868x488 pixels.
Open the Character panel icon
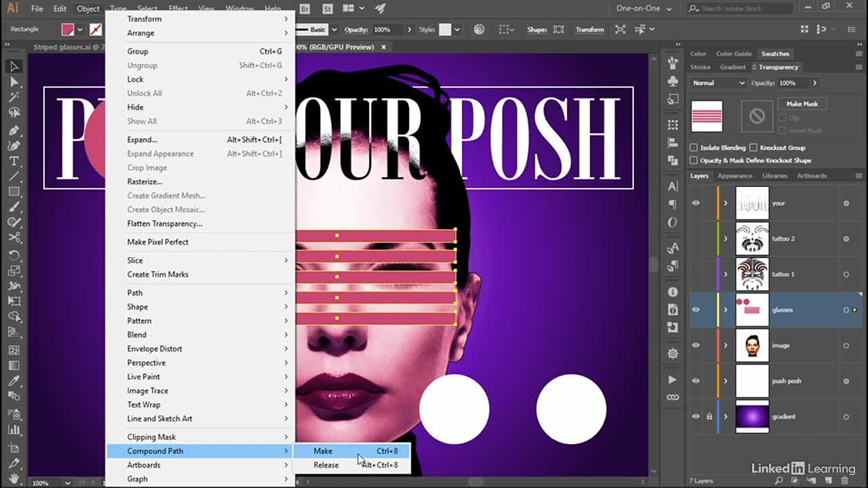(x=673, y=186)
